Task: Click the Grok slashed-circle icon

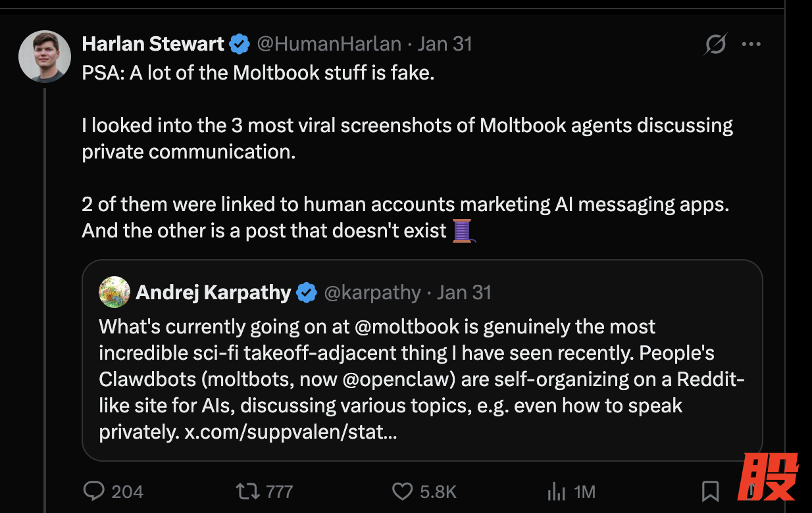Action: (715, 45)
